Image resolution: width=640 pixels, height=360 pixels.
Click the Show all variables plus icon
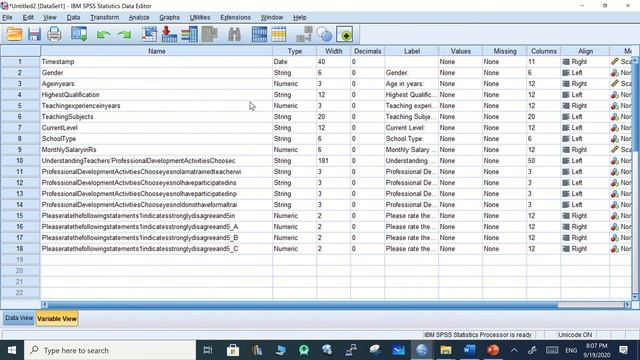click(x=344, y=34)
